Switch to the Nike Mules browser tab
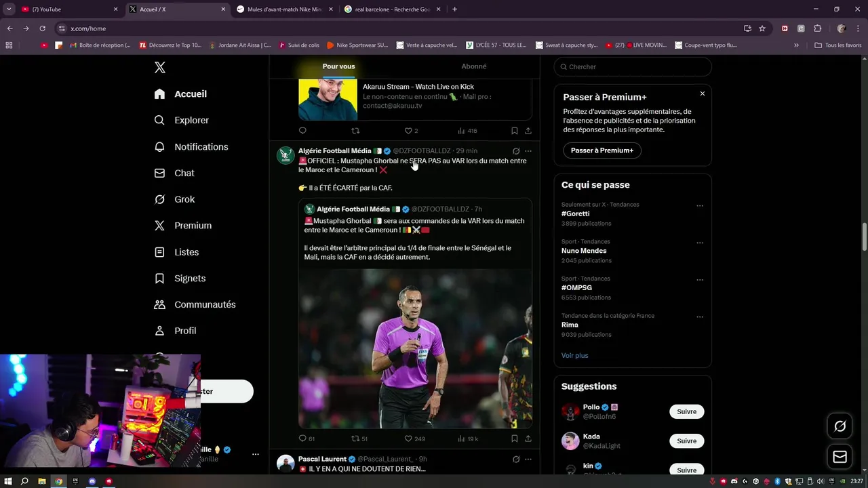 285,9
